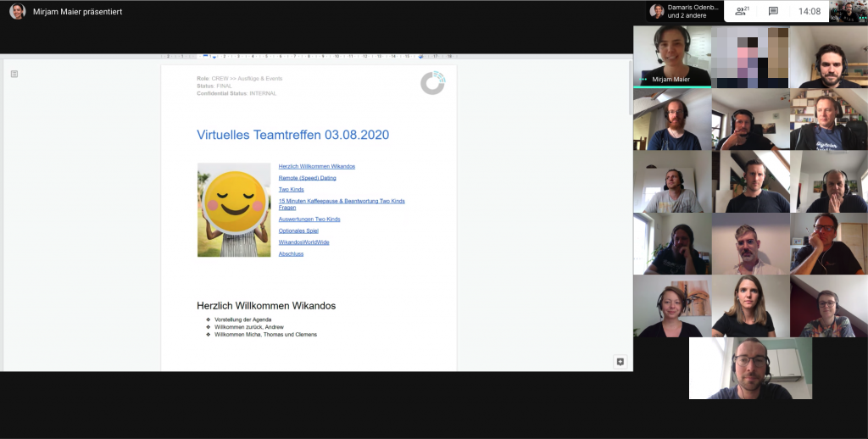Click the 'Willkommen zurück, Andrew' bullet

249,327
